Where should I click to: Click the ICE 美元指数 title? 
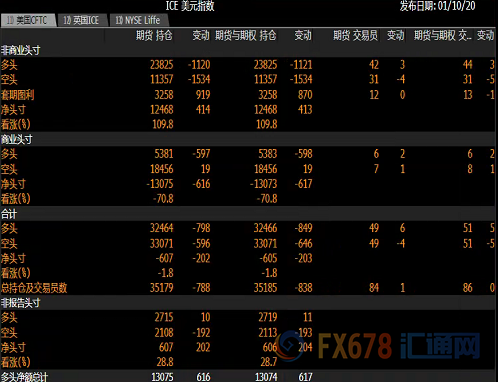[x=190, y=6]
